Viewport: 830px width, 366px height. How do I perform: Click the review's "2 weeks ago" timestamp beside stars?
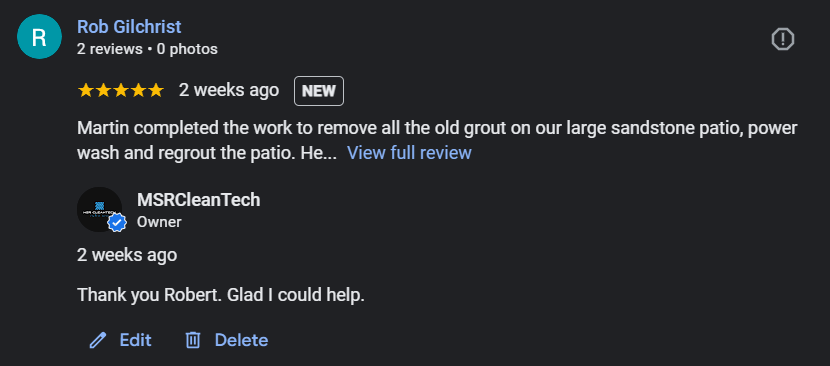tap(229, 91)
